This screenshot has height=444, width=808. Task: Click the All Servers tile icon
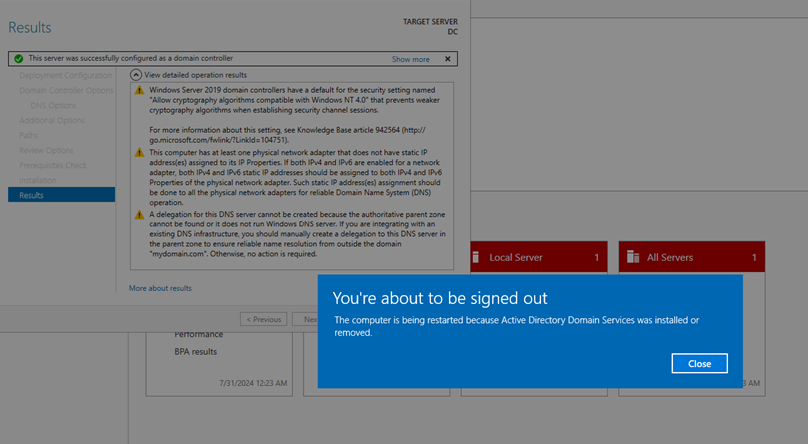coord(632,257)
